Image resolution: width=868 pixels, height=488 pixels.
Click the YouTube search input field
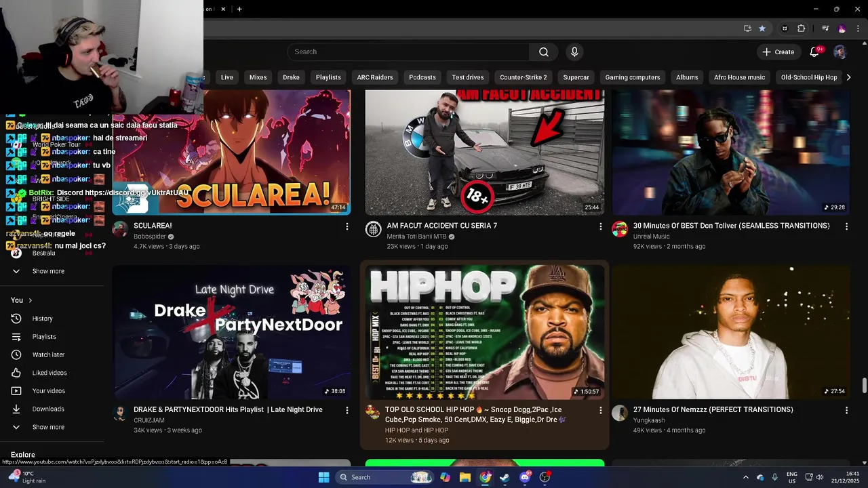point(408,52)
